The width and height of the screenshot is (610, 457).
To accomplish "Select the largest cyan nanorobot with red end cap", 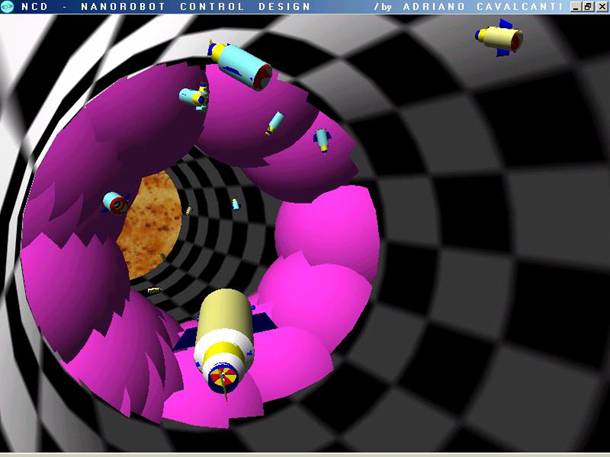I will pos(240,64).
